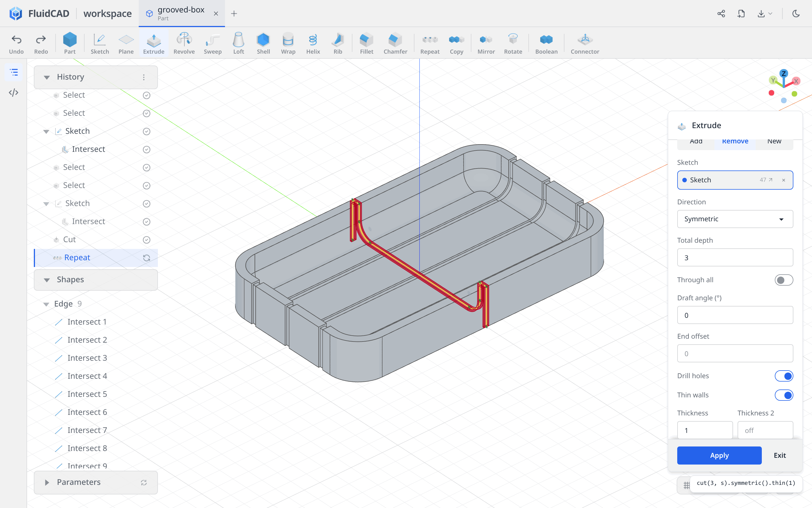
Task: Select the Fillet tool
Action: (367, 43)
